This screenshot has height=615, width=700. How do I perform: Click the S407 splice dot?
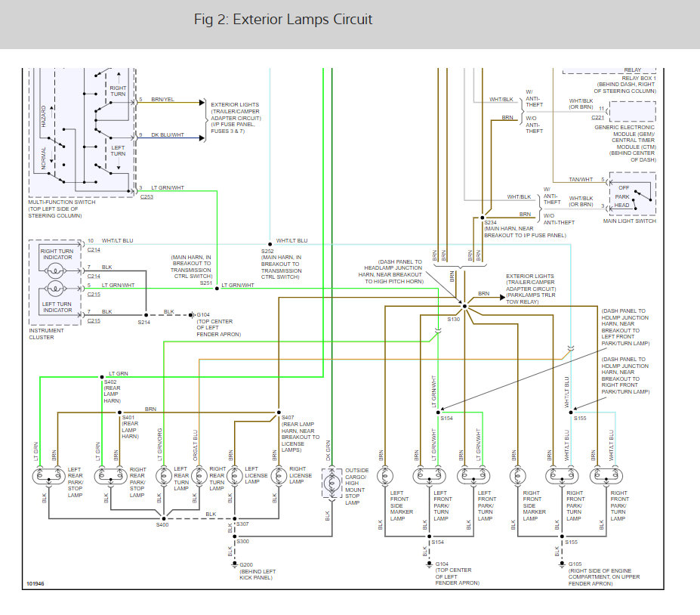[279, 413]
